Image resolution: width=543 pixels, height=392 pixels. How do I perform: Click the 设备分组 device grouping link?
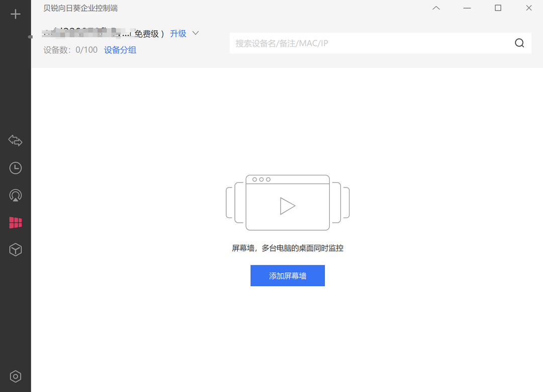pos(120,50)
